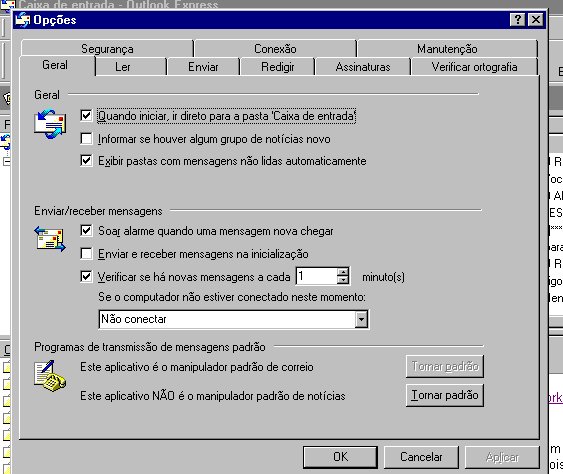Uncheck 'Quando iniciar, ir direto para Caixa de entrada'
Viewport: 563px width, 474px height.
click(x=86, y=116)
